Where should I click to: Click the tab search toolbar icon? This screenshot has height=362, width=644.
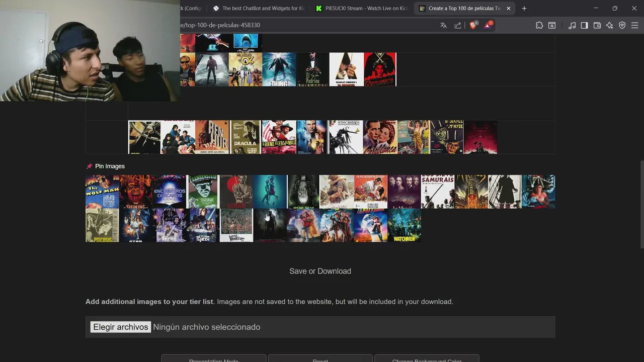point(552,25)
